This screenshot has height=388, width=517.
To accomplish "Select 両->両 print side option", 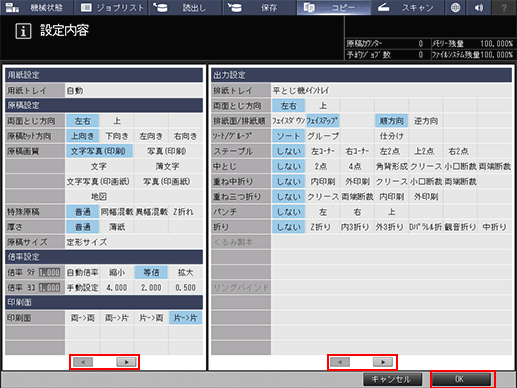I will pos(83,318).
